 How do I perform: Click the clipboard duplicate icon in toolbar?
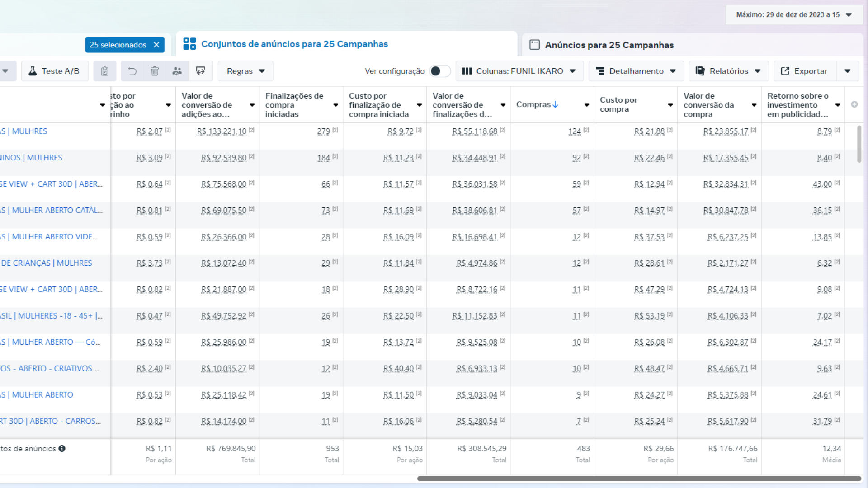click(x=104, y=71)
